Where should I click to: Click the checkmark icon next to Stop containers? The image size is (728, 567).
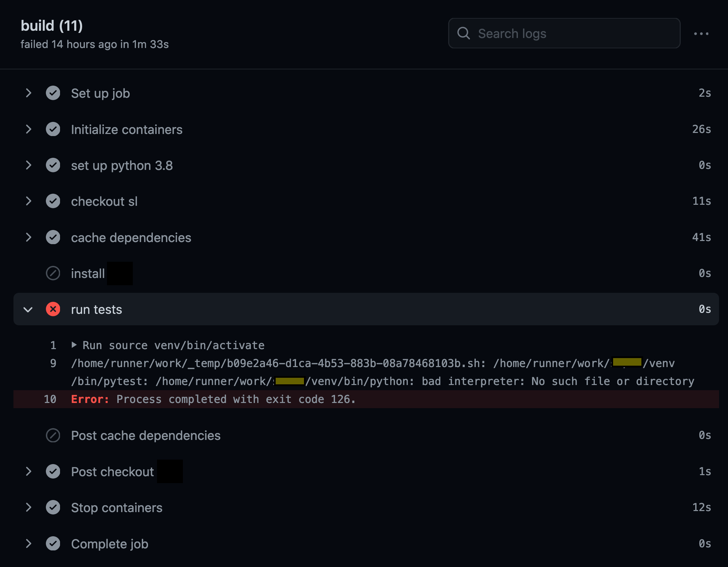tap(53, 507)
